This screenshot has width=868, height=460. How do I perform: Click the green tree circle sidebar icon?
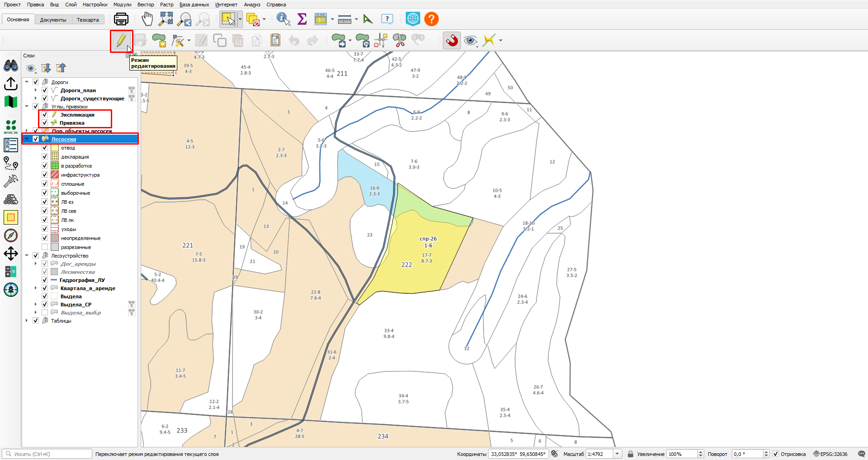(x=11, y=290)
